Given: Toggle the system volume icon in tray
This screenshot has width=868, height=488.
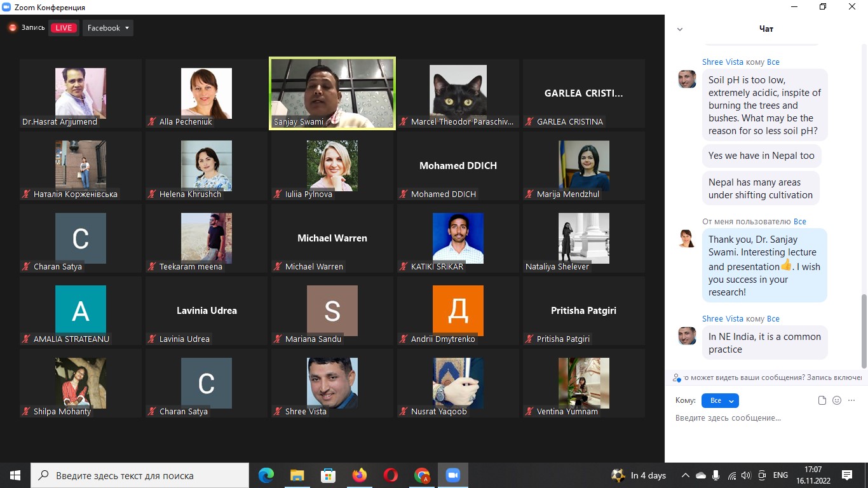Looking at the screenshot, I should tap(746, 475).
